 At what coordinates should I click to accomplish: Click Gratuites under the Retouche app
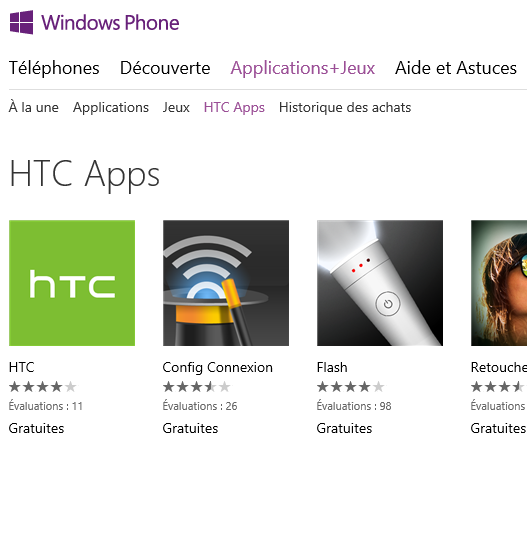click(498, 428)
